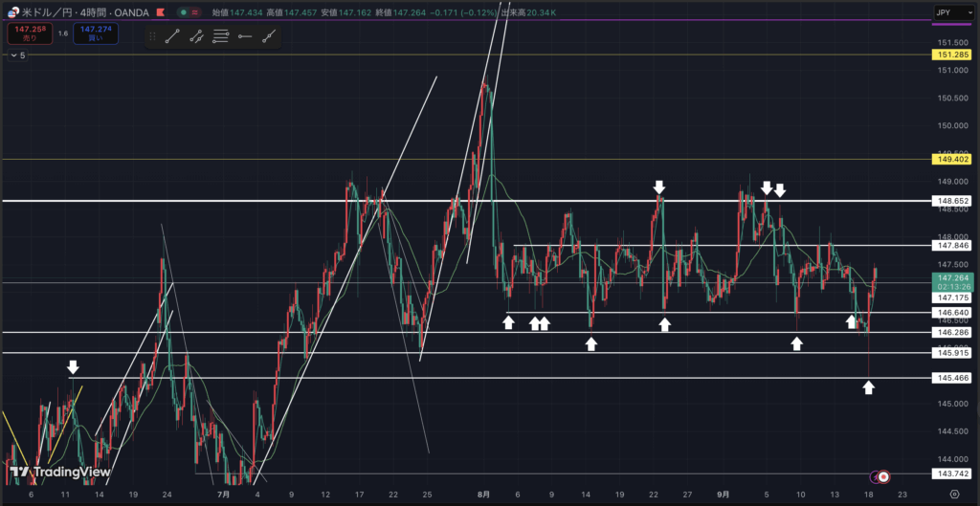The image size is (980, 506).
Task: Select the horizontal ray tool
Action: click(x=245, y=36)
